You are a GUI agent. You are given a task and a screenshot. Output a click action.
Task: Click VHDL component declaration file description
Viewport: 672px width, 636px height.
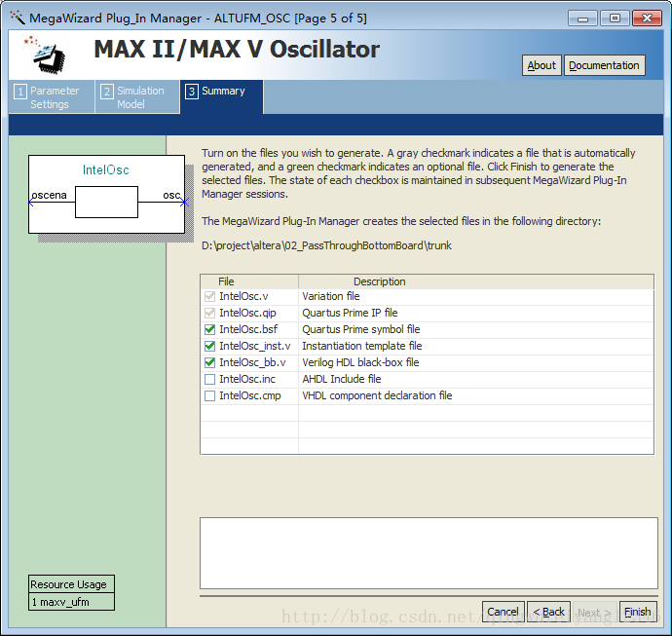tap(377, 395)
